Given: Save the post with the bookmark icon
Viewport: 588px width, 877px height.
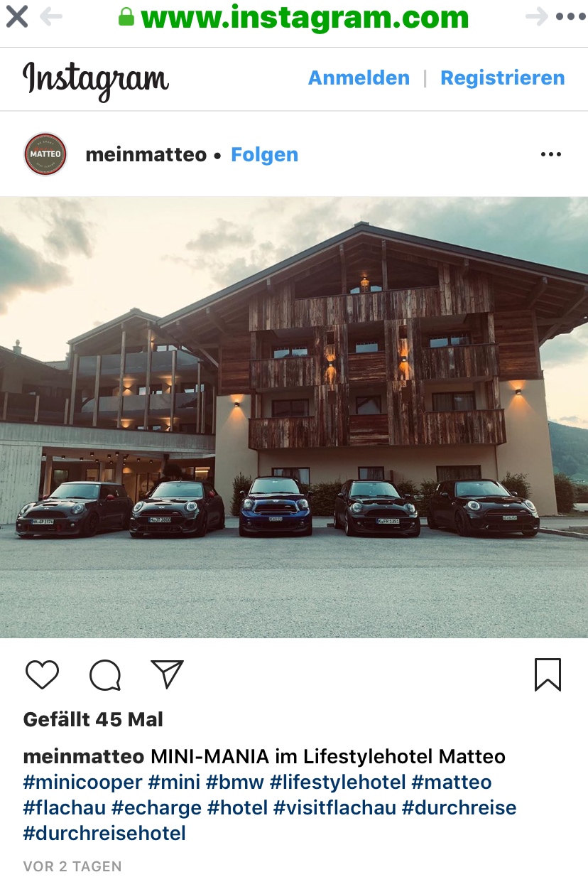Looking at the screenshot, I should (548, 675).
